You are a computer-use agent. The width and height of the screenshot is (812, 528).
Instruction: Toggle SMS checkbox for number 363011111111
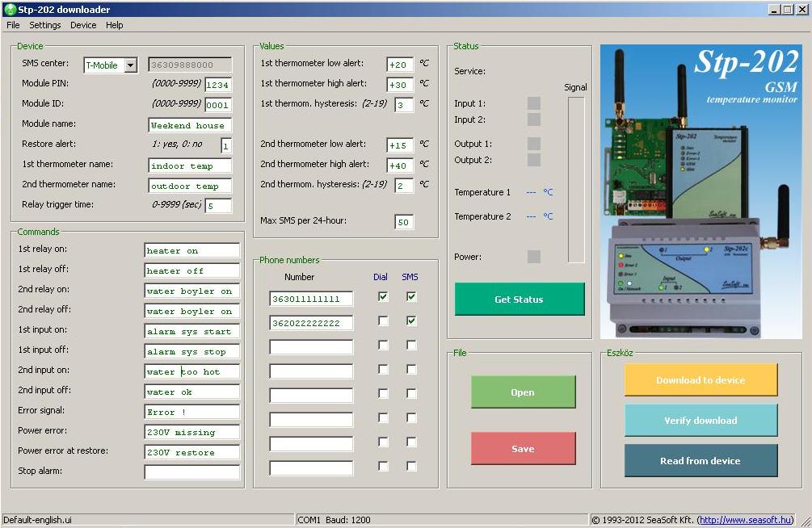pos(411,296)
